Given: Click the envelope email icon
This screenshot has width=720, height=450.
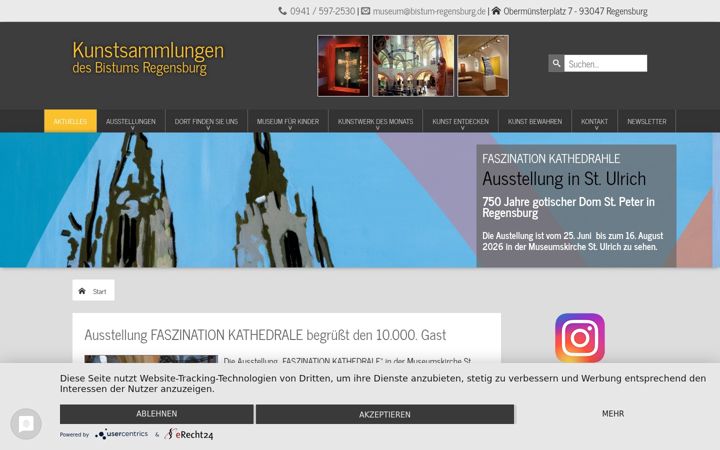Looking at the screenshot, I should [366, 11].
